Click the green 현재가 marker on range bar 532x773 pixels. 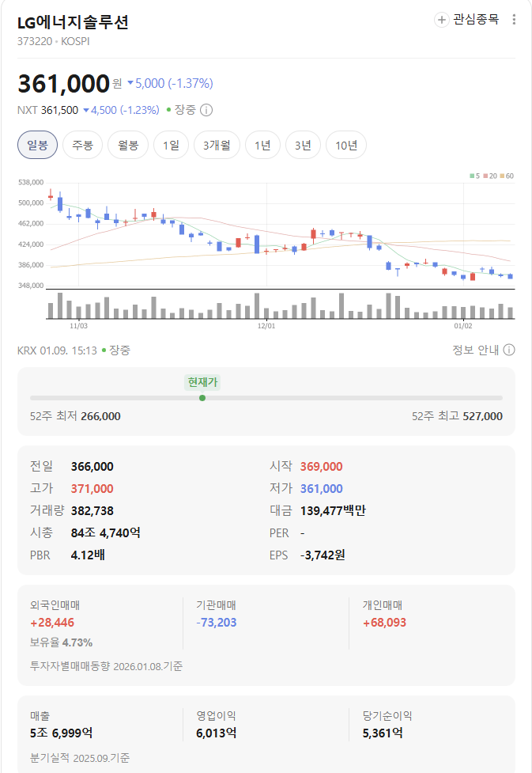(x=202, y=398)
